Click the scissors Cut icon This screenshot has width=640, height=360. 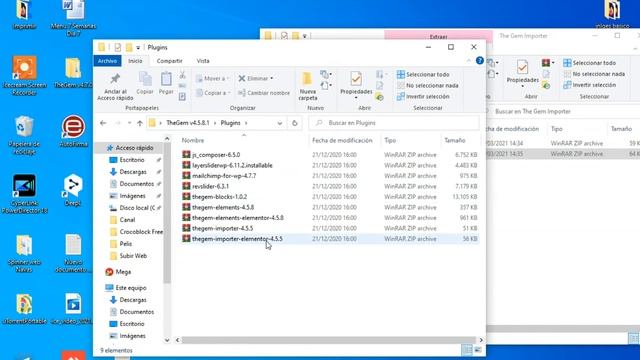coord(182,75)
